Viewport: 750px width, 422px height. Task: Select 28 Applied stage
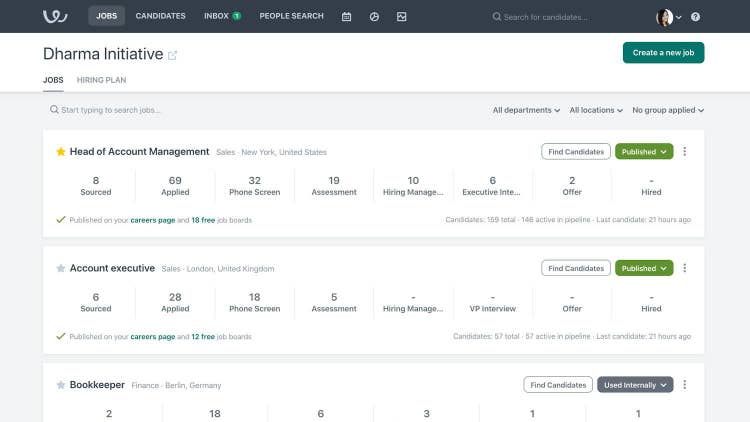tap(175, 302)
